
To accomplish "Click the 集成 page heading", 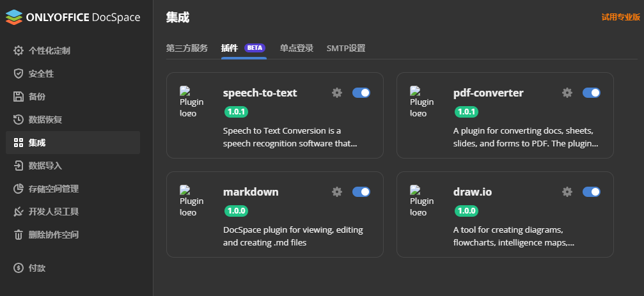I will click(177, 17).
